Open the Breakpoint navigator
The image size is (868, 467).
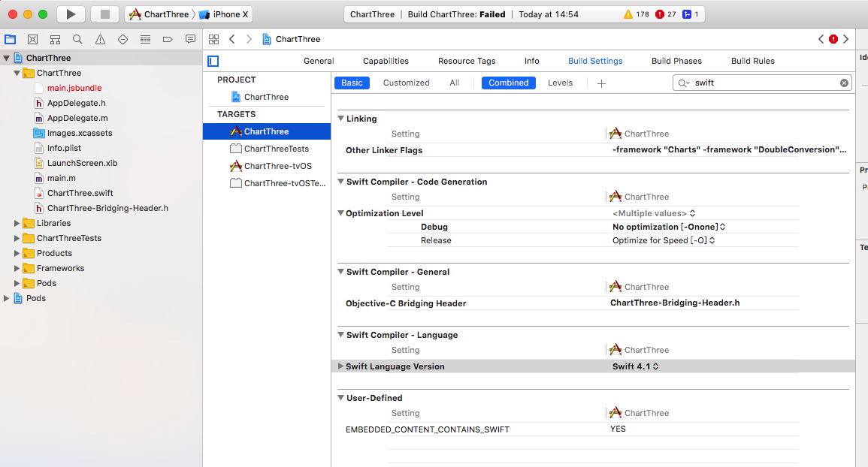tap(168, 39)
